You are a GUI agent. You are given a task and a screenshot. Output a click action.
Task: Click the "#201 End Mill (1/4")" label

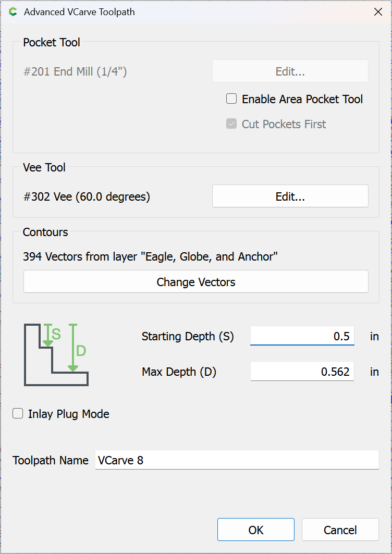click(75, 71)
